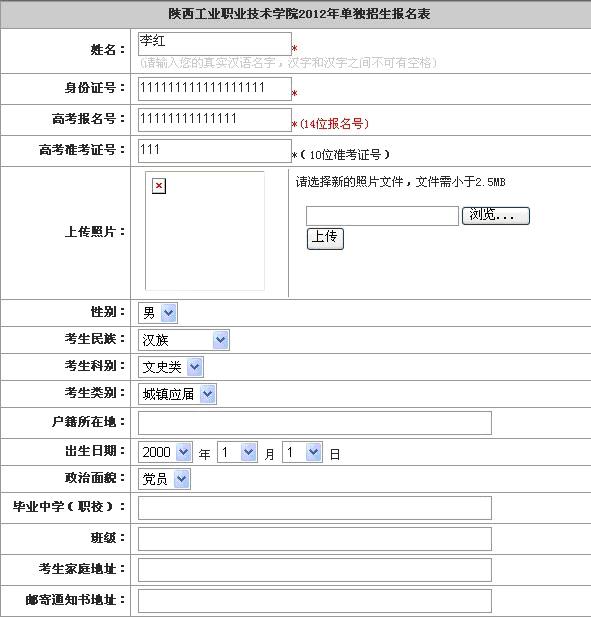Open the 性别 gender dropdown

[x=158, y=313]
